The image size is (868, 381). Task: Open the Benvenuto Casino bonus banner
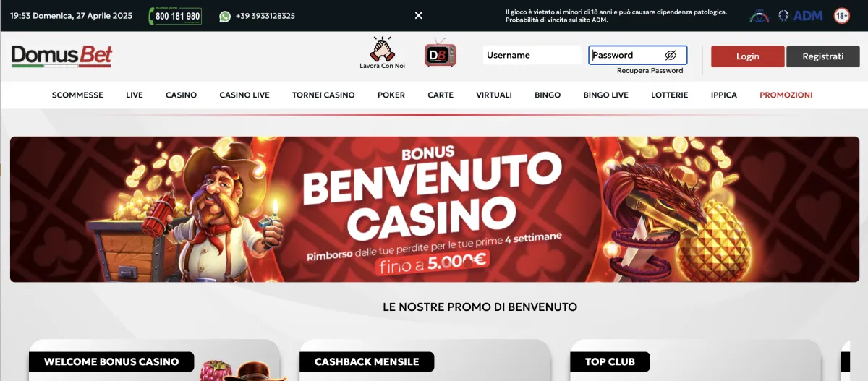tap(434, 209)
